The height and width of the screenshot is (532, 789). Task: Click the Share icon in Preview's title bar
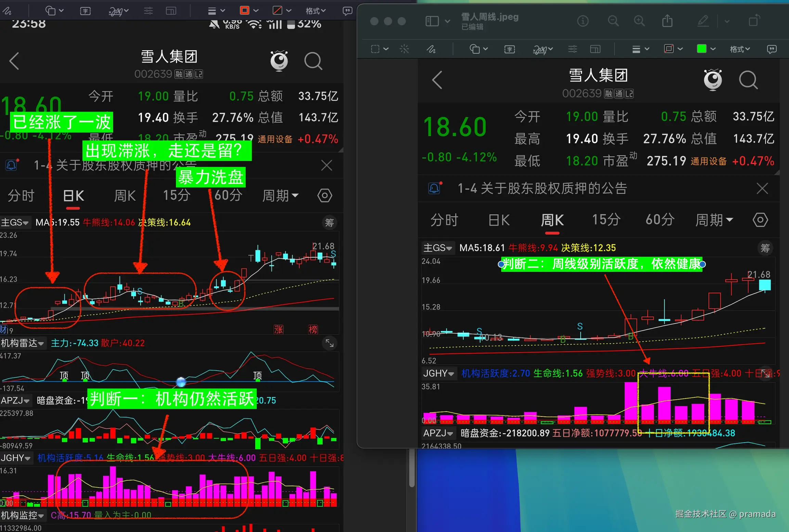click(x=667, y=21)
